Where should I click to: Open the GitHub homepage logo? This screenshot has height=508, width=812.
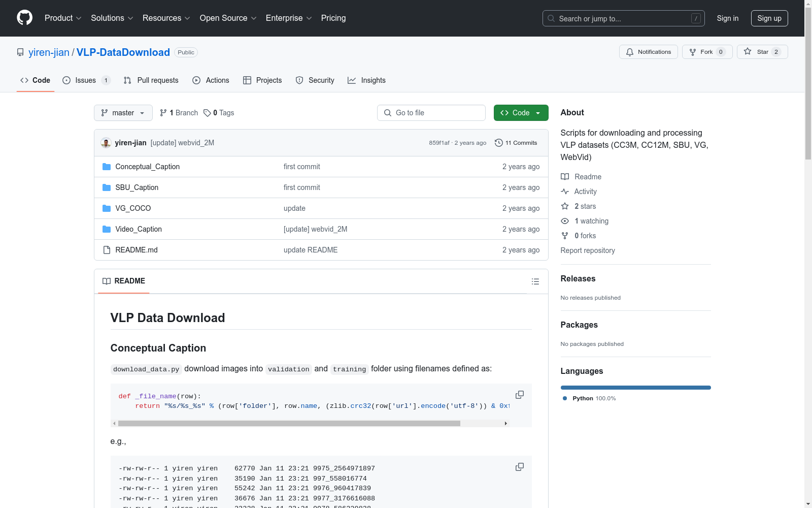24,18
